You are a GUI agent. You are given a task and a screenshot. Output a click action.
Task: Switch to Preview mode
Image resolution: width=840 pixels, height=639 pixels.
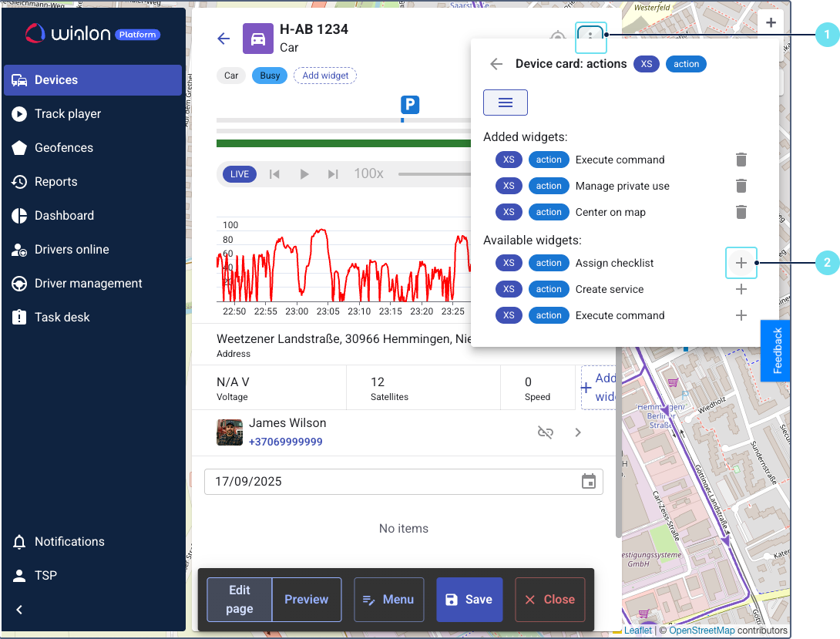(x=306, y=600)
